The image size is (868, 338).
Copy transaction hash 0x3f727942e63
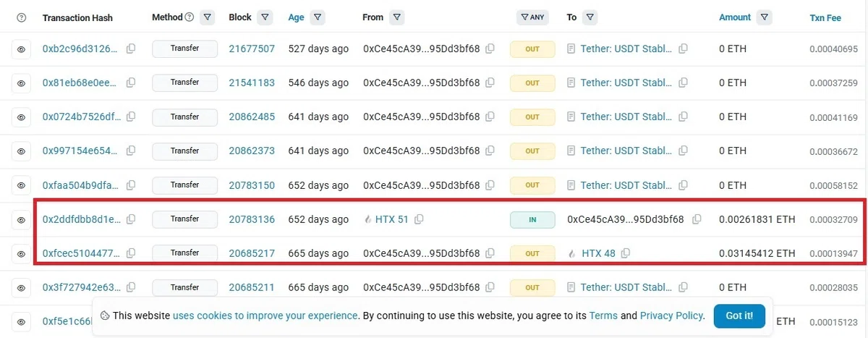tap(131, 287)
